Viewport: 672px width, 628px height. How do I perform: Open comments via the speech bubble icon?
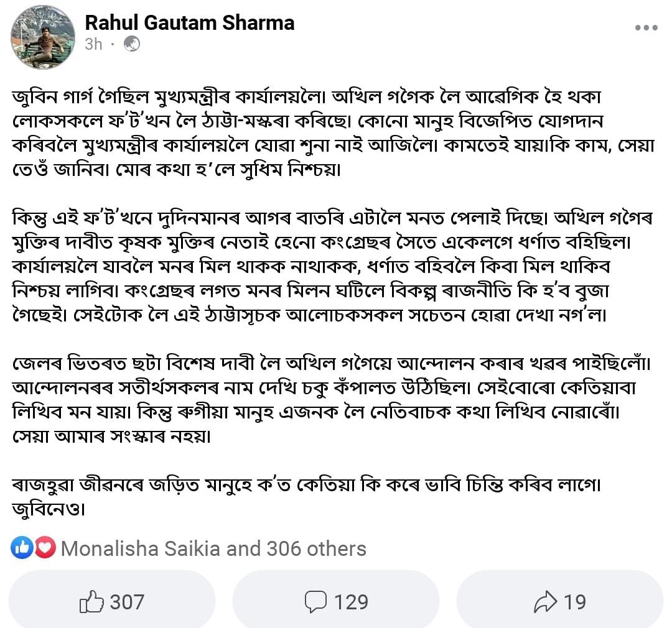point(315,602)
